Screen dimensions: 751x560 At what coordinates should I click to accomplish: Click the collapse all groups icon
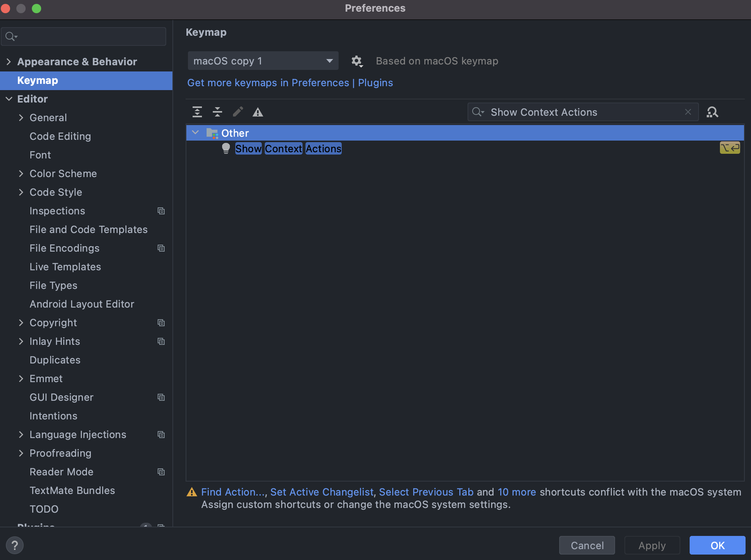217,112
